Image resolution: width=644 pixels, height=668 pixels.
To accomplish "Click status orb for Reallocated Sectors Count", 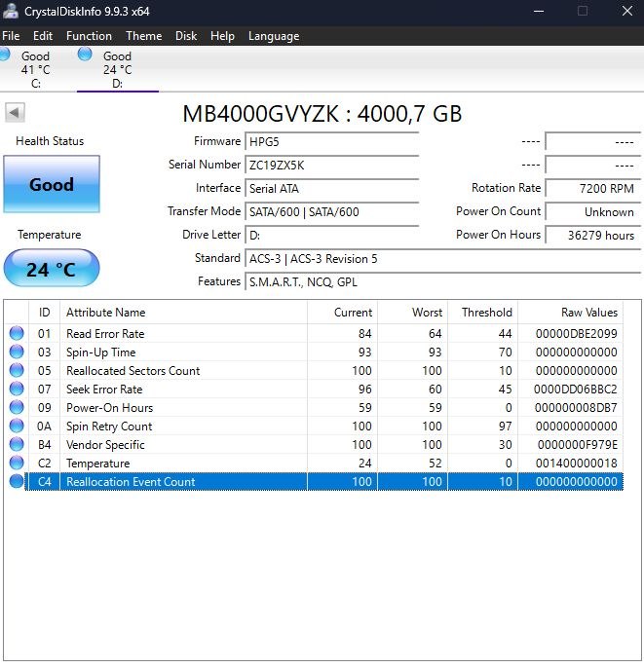I will click(17, 370).
